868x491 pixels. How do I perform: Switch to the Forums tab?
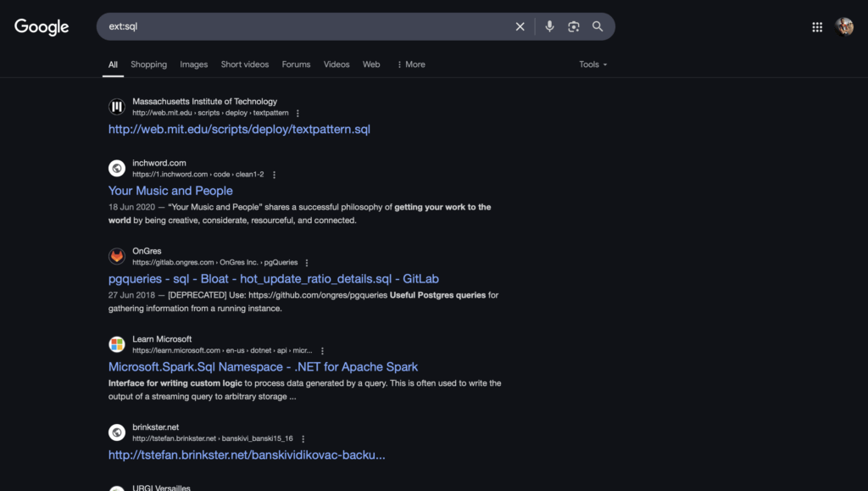coord(296,64)
